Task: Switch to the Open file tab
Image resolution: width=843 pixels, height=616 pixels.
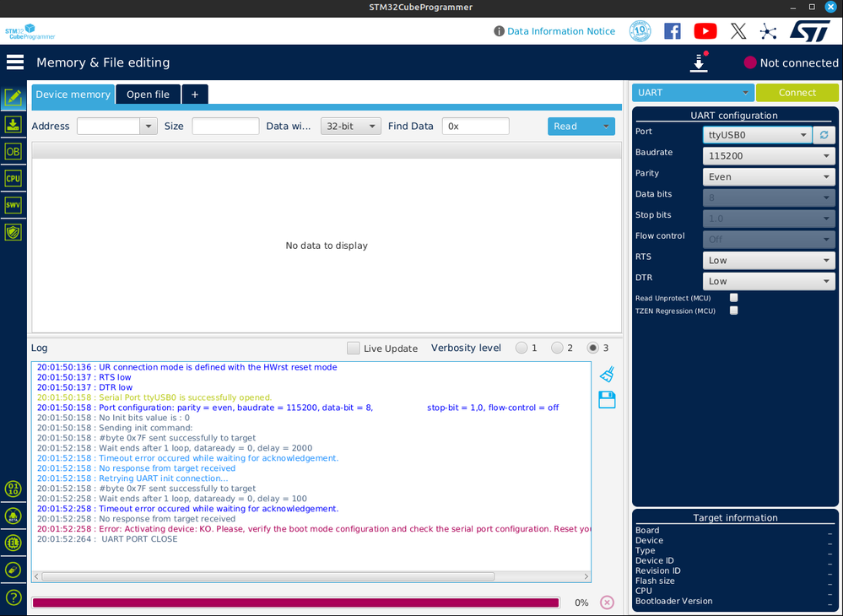Action: [x=148, y=94]
